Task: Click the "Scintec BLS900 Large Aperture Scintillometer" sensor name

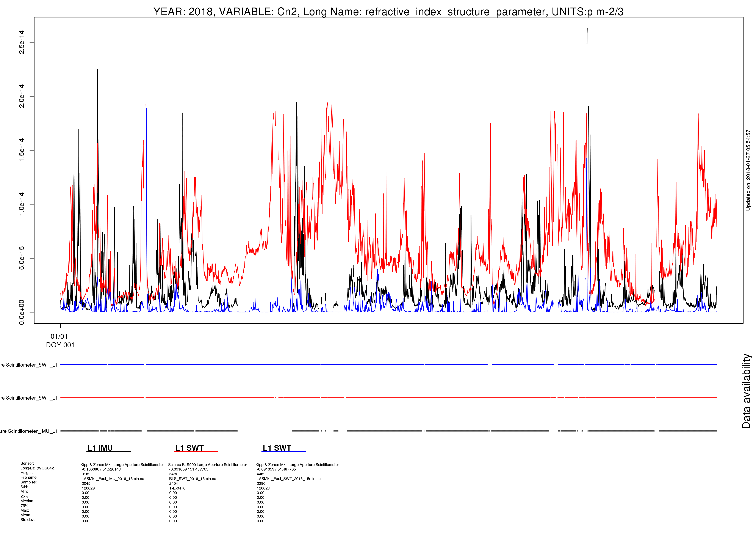Action: (208, 465)
